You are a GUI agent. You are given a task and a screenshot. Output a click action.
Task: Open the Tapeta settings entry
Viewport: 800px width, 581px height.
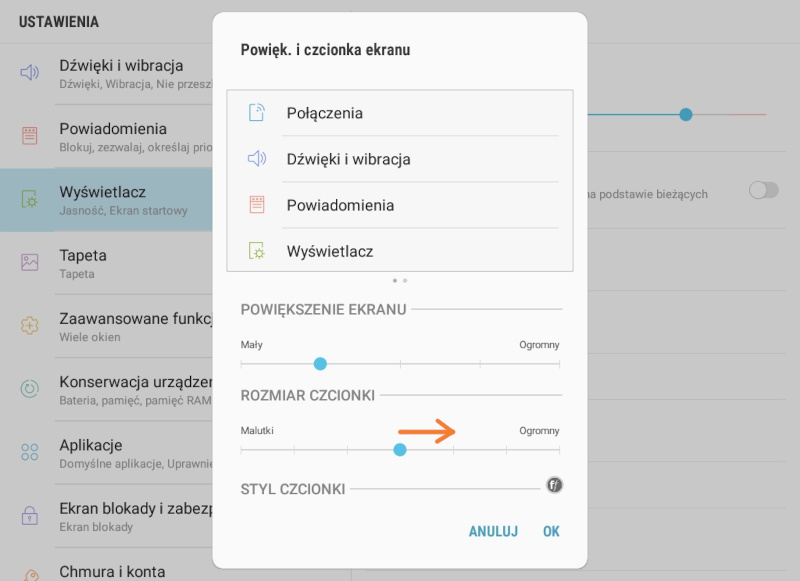point(110,263)
